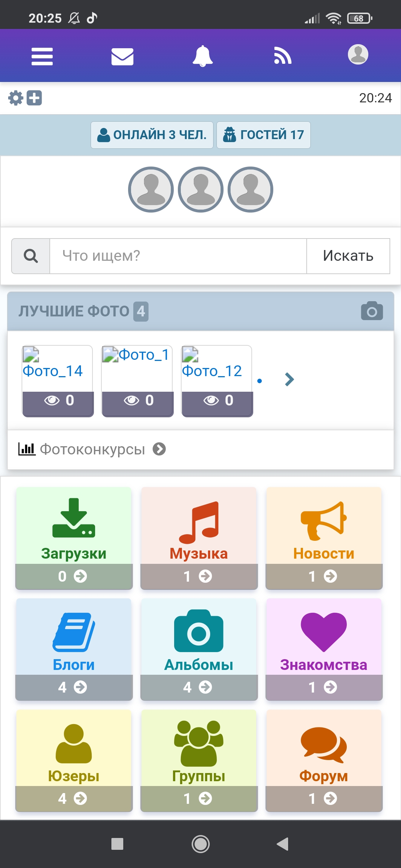Click the settings gear icon
This screenshot has height=868, width=401.
click(16, 98)
